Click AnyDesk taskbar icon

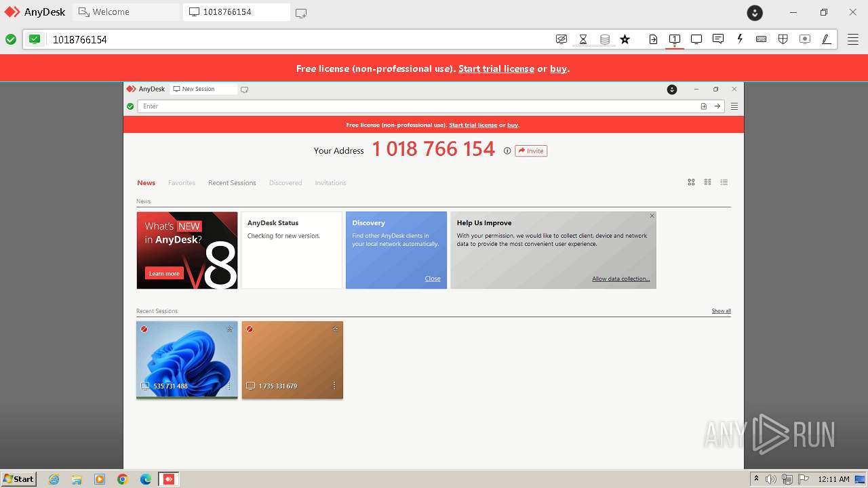(x=169, y=479)
